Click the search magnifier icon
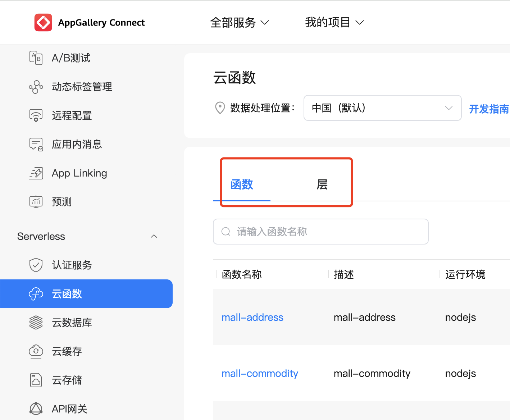Screen dimensions: 510x420 click(x=226, y=232)
